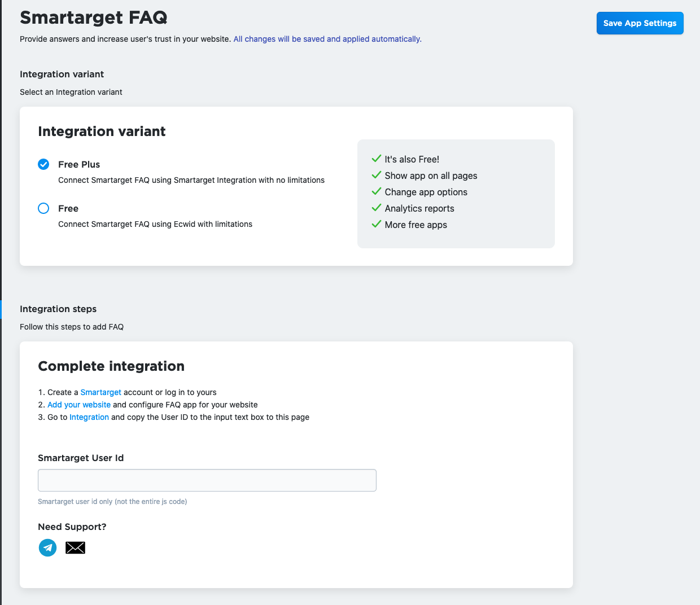Click the checkmark beside Change app options
Image resolution: width=700 pixels, height=605 pixels.
pyautogui.click(x=377, y=191)
